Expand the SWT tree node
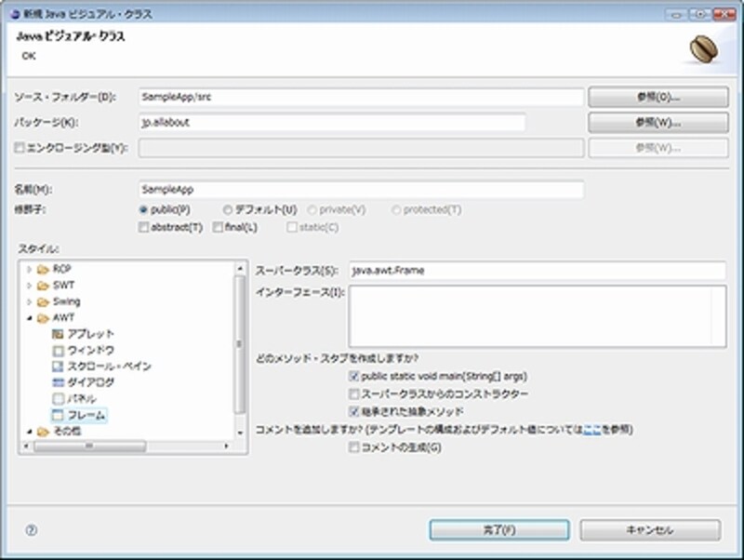This screenshot has width=744, height=560. tap(29, 286)
